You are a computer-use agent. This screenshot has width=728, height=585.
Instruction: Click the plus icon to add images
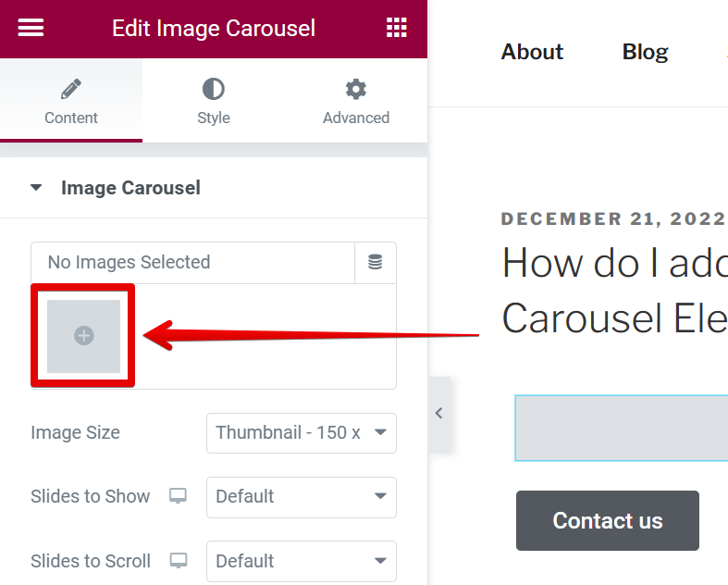[84, 336]
